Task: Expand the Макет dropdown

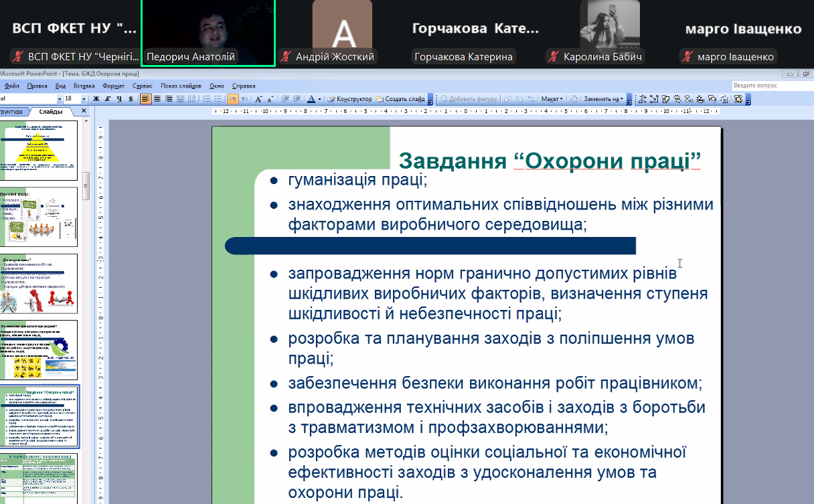Action: click(x=552, y=99)
